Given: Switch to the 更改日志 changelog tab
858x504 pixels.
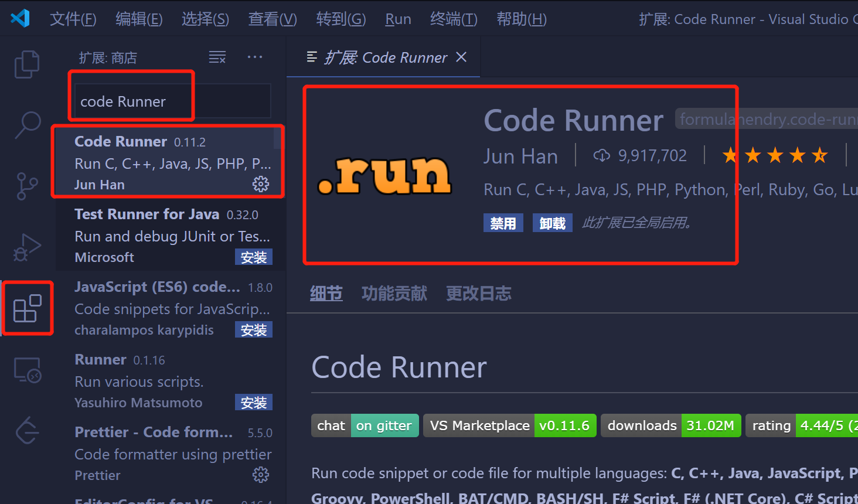Looking at the screenshot, I should 479,293.
